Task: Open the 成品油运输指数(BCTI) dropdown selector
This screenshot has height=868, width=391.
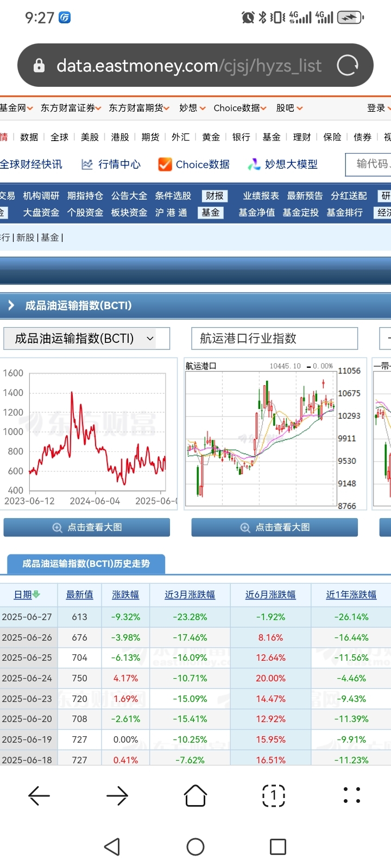Action: [86, 339]
